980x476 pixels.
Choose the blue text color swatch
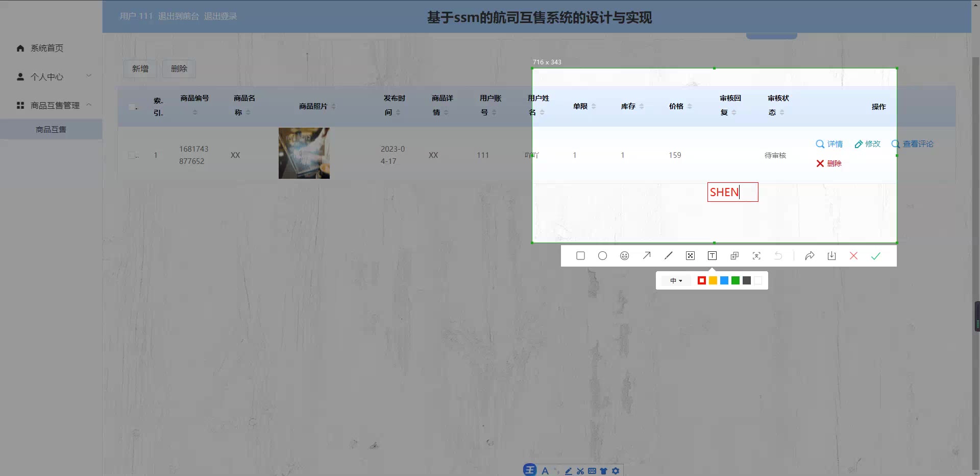[x=724, y=280]
